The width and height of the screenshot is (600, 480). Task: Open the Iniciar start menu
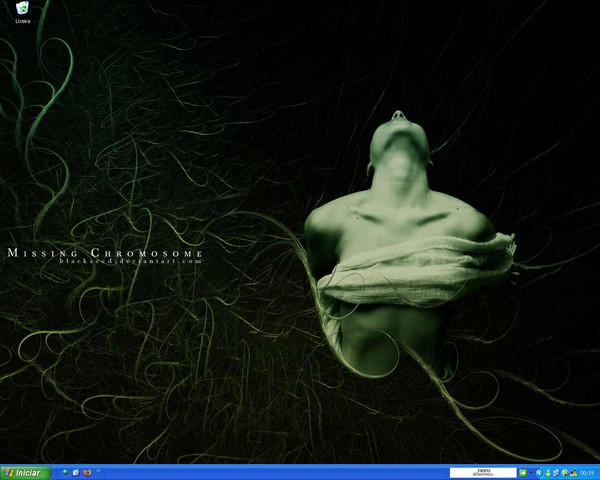click(x=26, y=473)
